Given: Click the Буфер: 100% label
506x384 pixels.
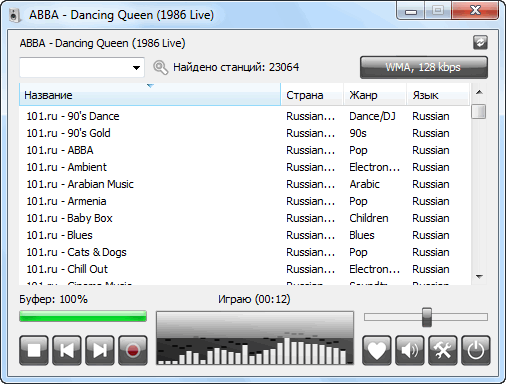Looking at the screenshot, I should (x=53, y=299).
